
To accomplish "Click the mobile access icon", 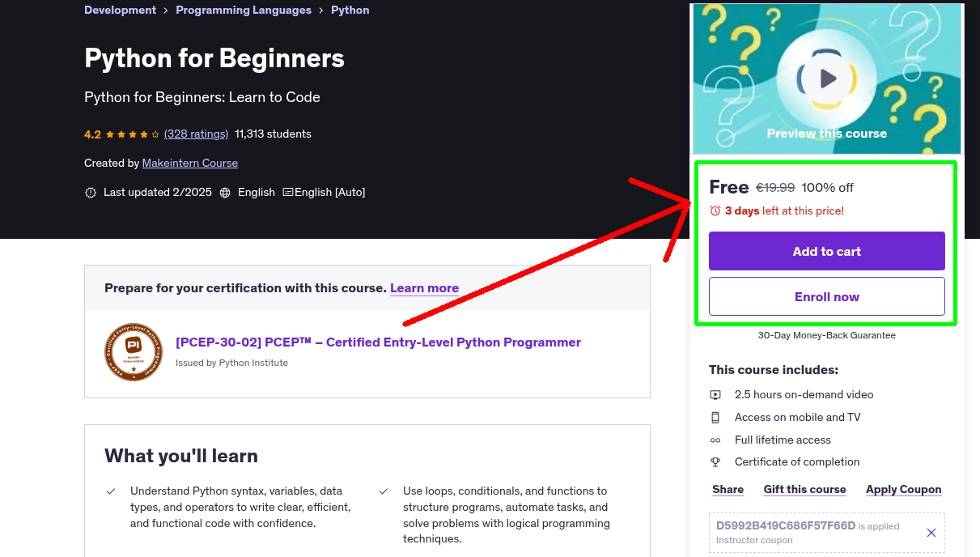I will tap(715, 418).
